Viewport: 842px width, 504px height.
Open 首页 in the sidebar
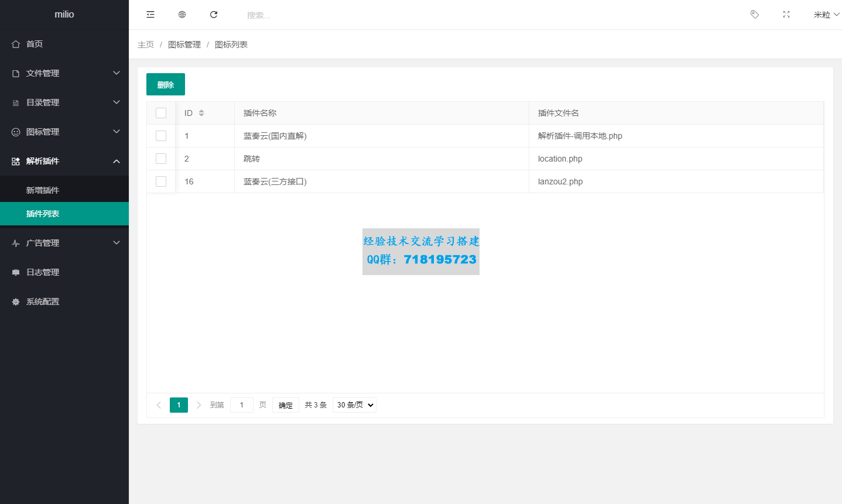[x=64, y=44]
